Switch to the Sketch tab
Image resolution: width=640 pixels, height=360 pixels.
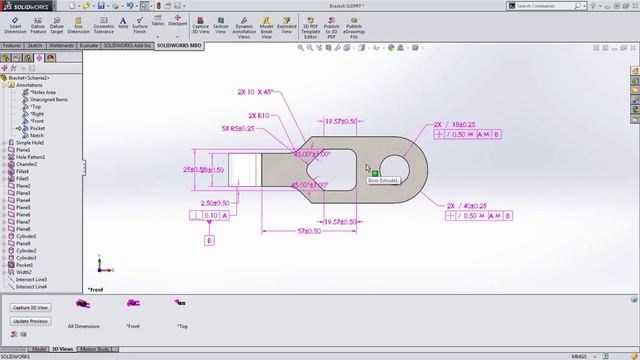click(35, 46)
